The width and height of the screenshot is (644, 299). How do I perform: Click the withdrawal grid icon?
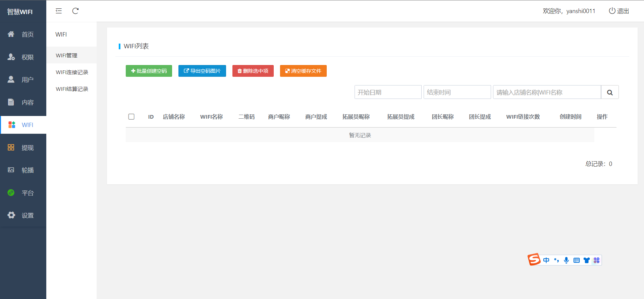[x=11, y=147]
